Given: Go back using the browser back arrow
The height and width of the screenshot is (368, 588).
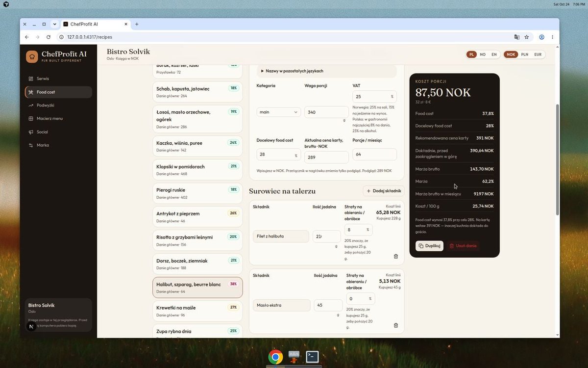Looking at the screenshot, I should [x=26, y=37].
